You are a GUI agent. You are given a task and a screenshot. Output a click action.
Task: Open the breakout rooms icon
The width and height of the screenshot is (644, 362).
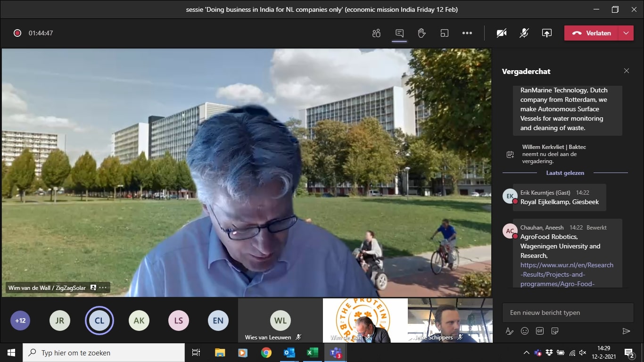[x=444, y=33]
